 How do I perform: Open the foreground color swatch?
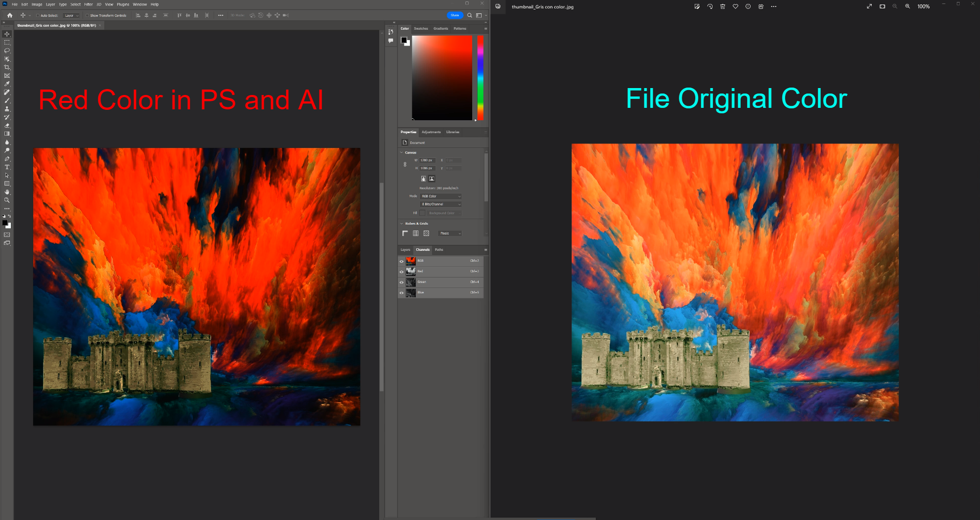6,222
